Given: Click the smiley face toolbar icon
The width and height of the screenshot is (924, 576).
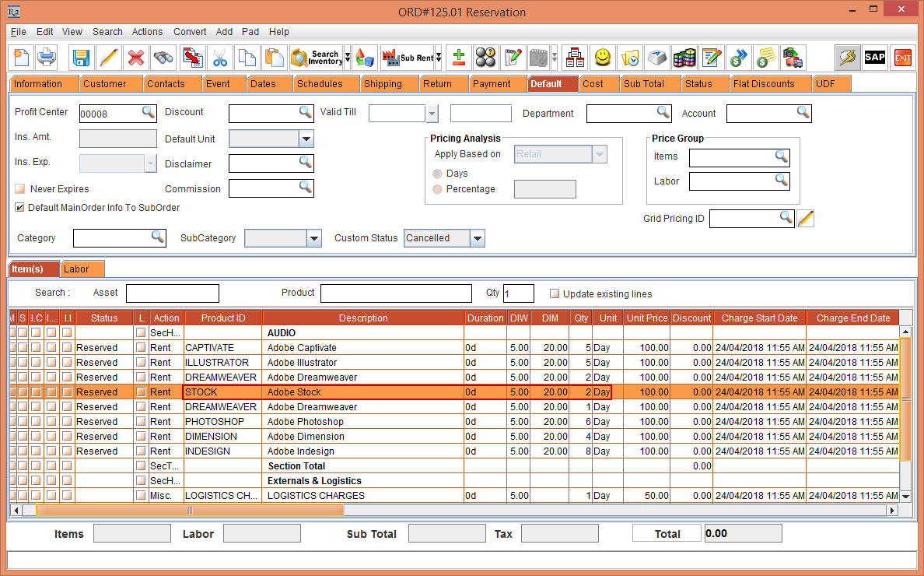Looking at the screenshot, I should 603,58.
